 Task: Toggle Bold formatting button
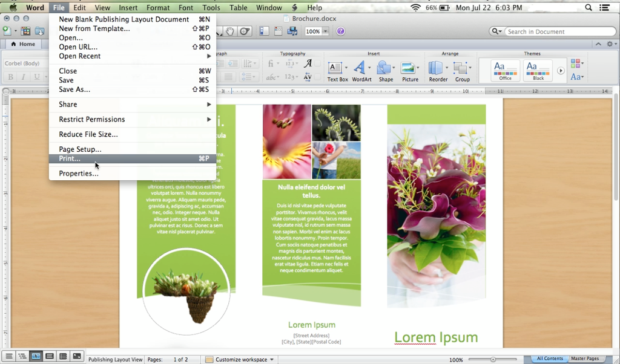tap(11, 77)
